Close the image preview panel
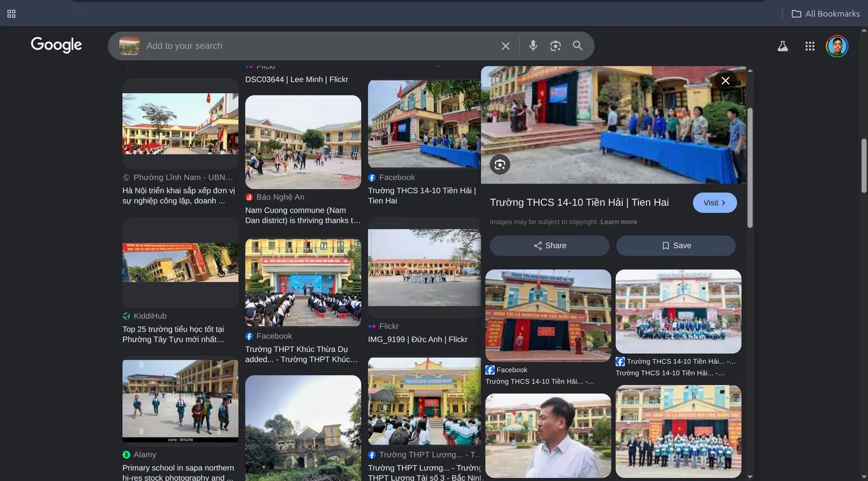The image size is (868, 481). [x=725, y=81]
